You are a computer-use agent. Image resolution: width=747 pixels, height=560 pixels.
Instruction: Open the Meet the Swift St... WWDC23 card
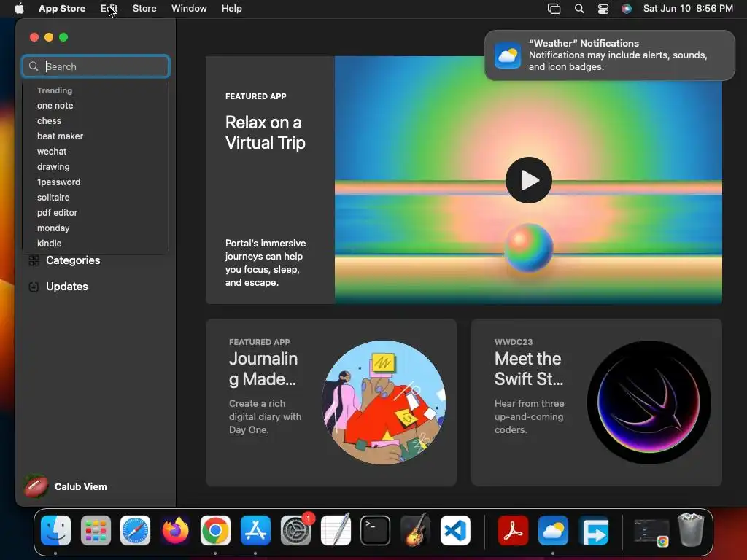(x=597, y=402)
